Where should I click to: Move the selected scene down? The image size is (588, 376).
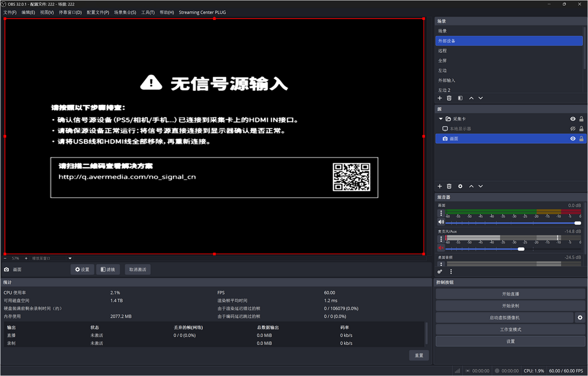[481, 98]
